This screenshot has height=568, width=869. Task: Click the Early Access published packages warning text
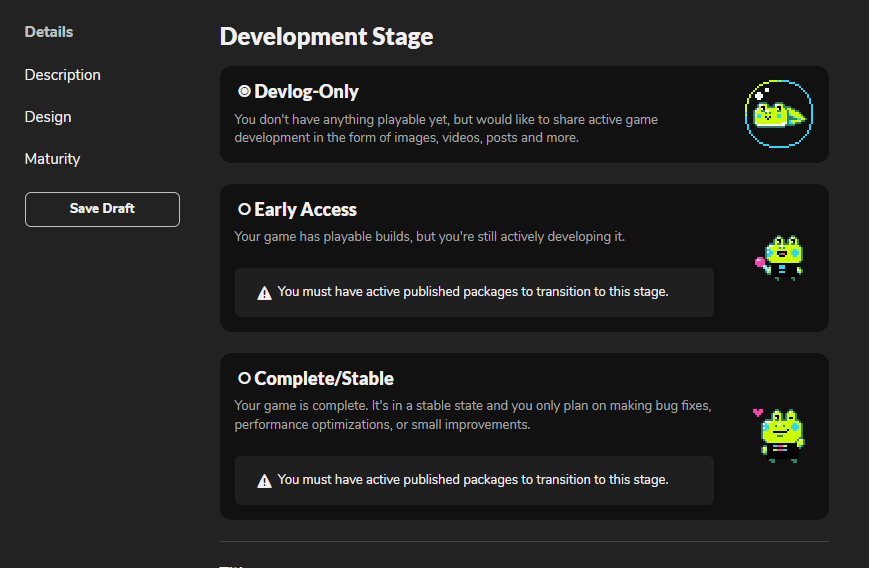473,292
